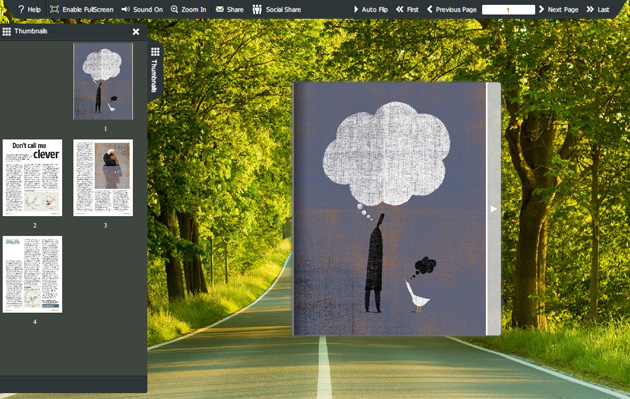630x399 pixels.
Task: Click the page number input field
Action: coord(508,10)
